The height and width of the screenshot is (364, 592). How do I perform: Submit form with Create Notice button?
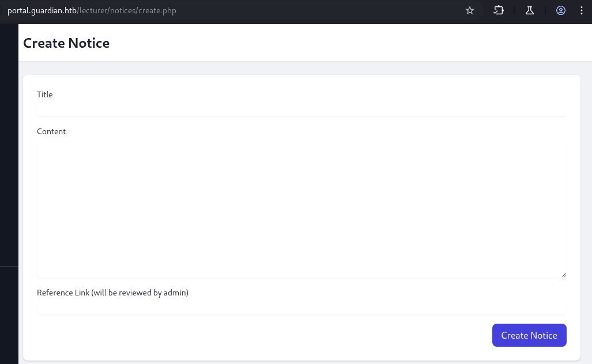(x=529, y=335)
